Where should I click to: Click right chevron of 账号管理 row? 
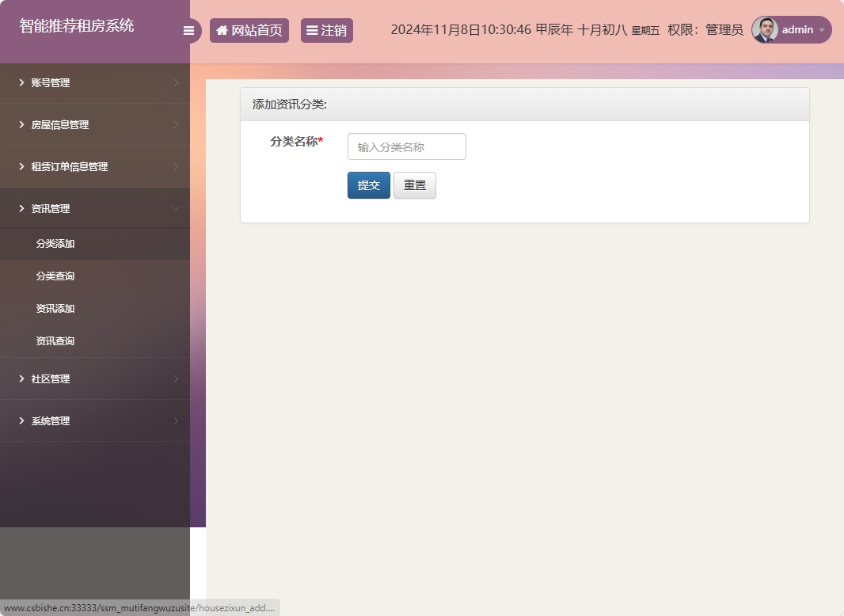click(x=176, y=83)
